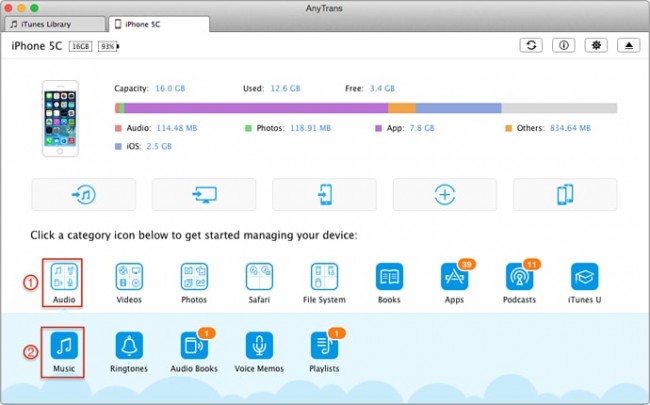Click the iPhone 5C device thumbnail
Screen dimensions: 650x405
pos(60,118)
